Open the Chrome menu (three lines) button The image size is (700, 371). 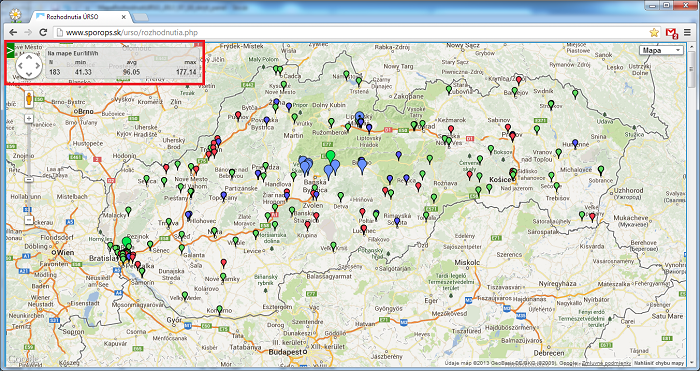pos(688,32)
